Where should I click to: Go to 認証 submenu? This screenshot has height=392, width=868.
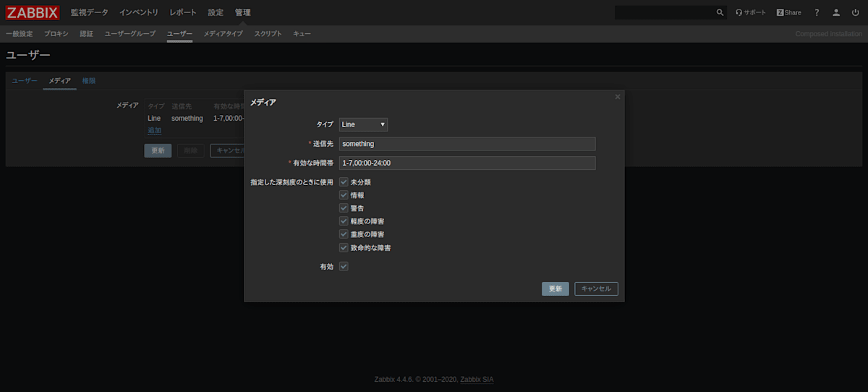click(x=86, y=34)
